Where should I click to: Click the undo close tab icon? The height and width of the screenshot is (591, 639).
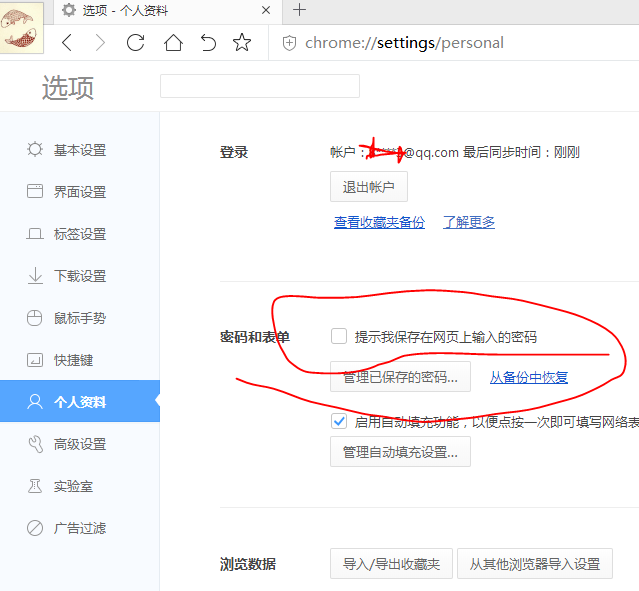[208, 42]
